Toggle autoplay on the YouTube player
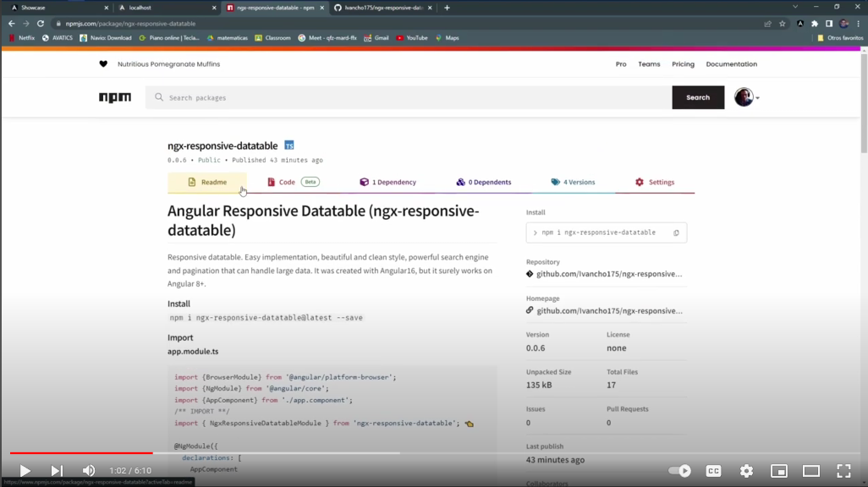 tap(679, 471)
